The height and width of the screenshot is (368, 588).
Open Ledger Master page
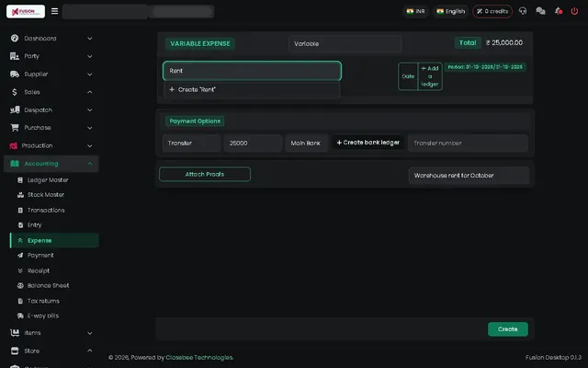[48, 180]
